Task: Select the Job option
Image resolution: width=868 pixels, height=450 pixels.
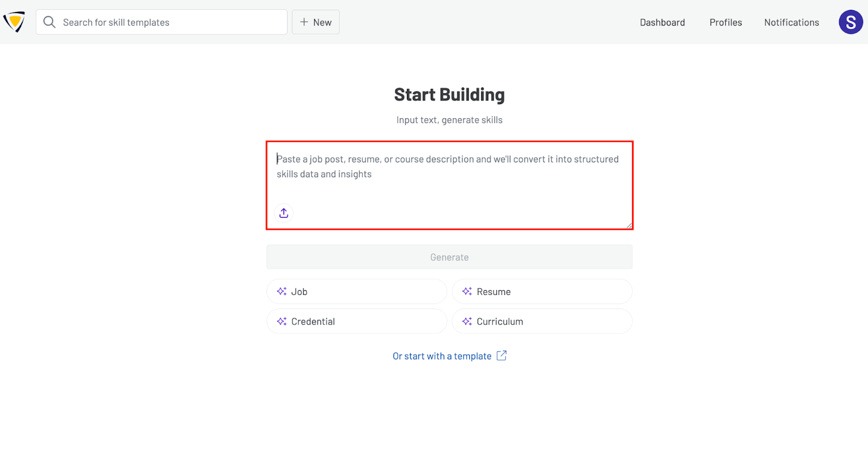Action: click(356, 292)
